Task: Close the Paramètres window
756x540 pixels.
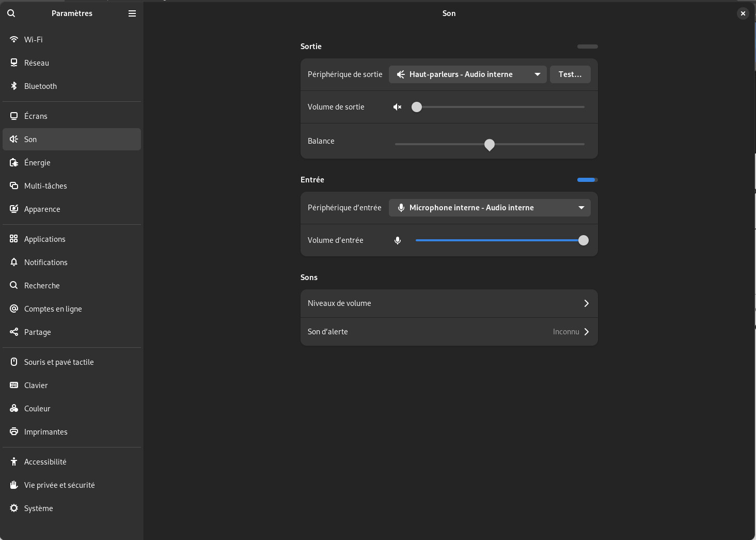Action: pos(743,13)
